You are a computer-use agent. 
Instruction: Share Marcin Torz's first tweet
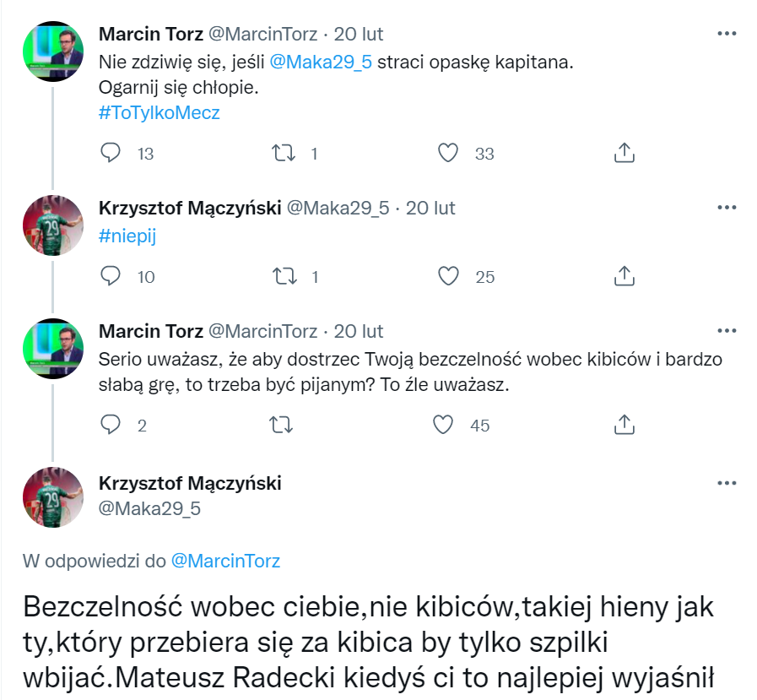623,153
